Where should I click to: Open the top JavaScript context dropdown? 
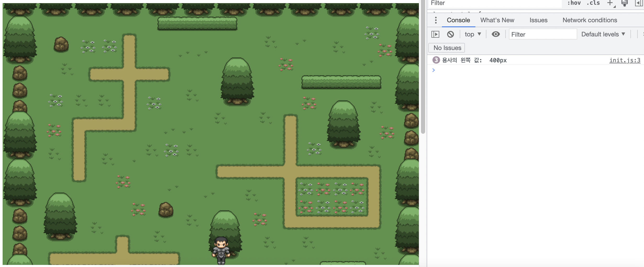(473, 34)
